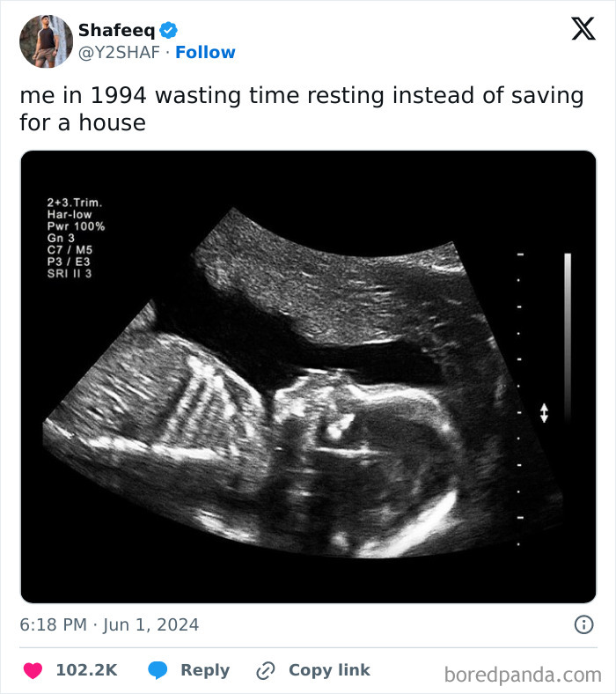The height and width of the screenshot is (694, 616).
Task: Click the chain copy link icon
Action: tap(265, 671)
